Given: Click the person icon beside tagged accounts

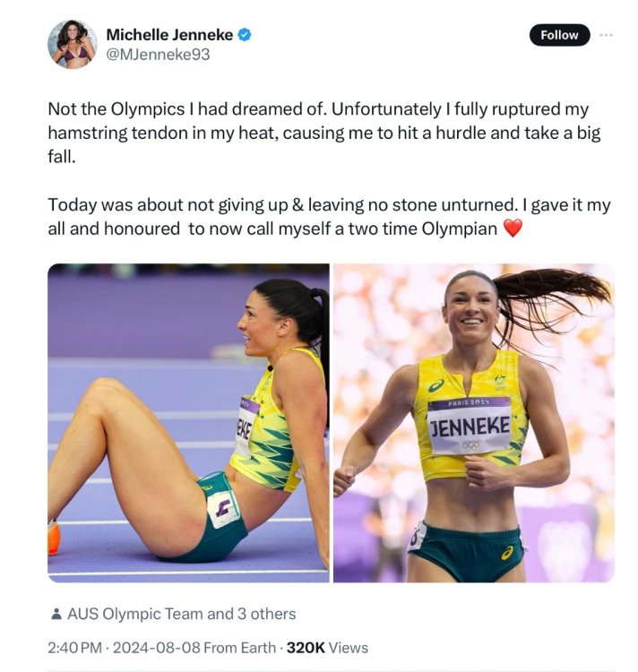Looking at the screenshot, I should tap(56, 615).
